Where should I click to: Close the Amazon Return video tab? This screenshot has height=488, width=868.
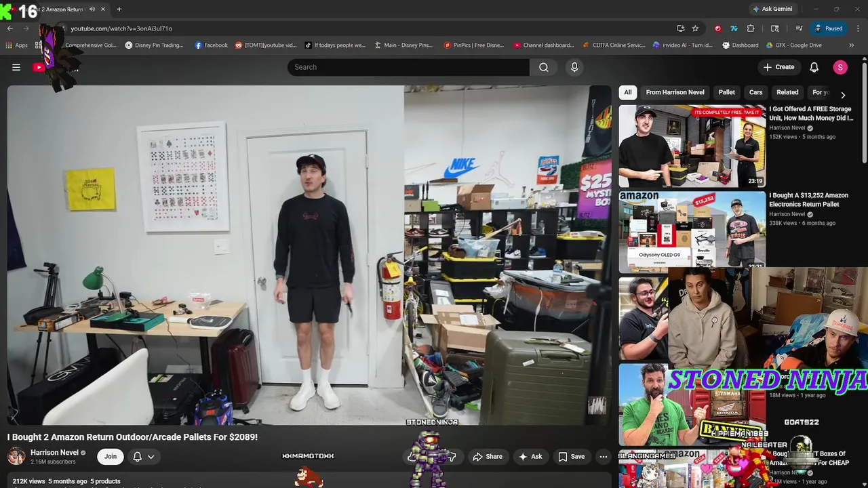(103, 9)
